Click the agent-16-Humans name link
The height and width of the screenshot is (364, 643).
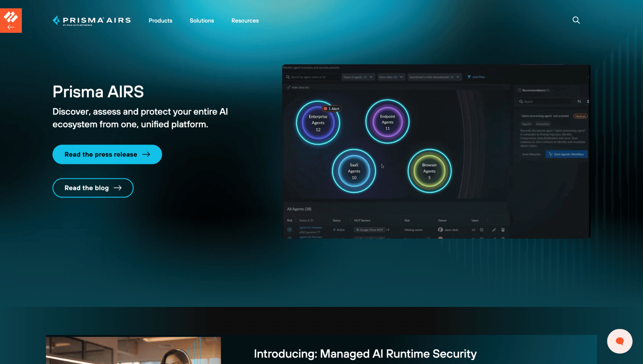(x=311, y=228)
